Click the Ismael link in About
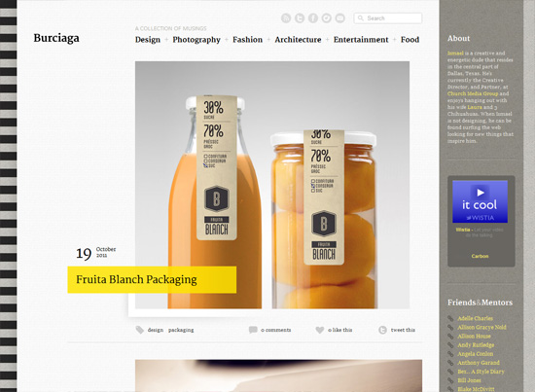This screenshot has width=535, height=392. [x=455, y=53]
